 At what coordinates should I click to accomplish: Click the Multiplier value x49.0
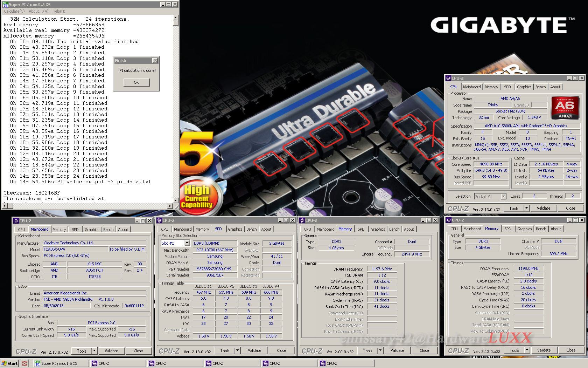(x=491, y=170)
